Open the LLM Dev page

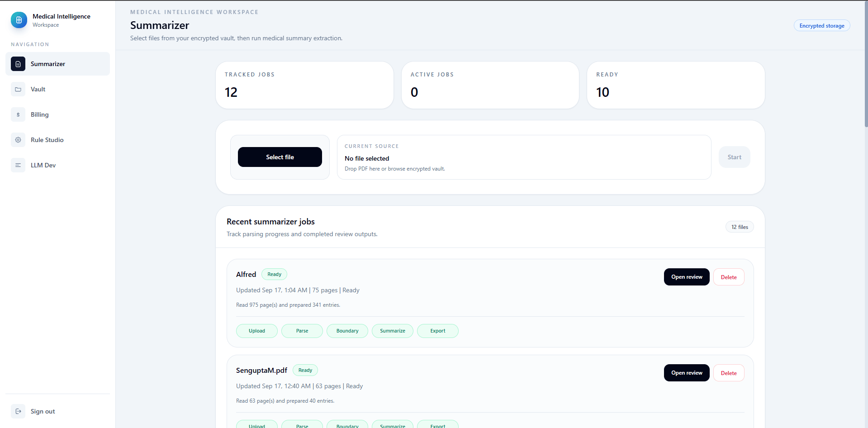(x=57, y=165)
